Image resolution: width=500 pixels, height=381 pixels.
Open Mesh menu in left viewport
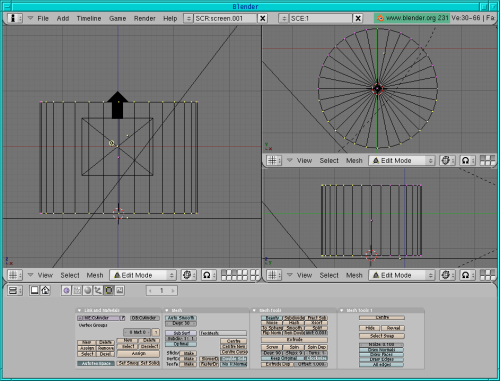point(95,275)
